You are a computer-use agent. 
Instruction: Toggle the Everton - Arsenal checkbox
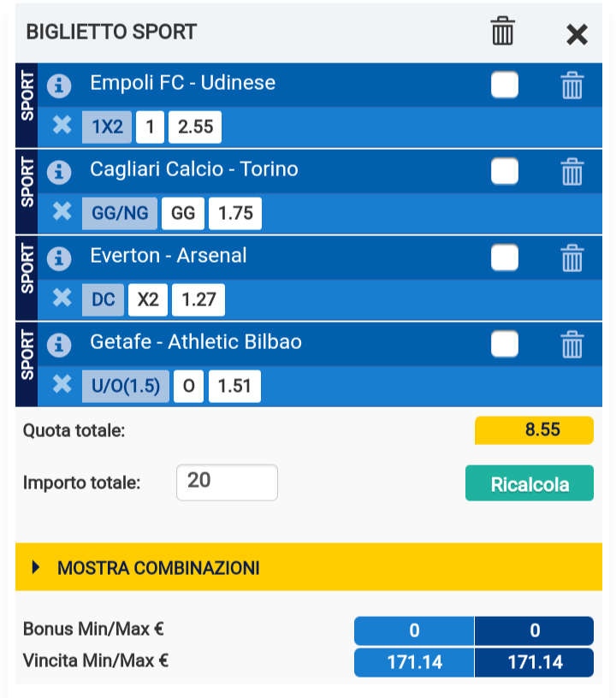click(505, 257)
